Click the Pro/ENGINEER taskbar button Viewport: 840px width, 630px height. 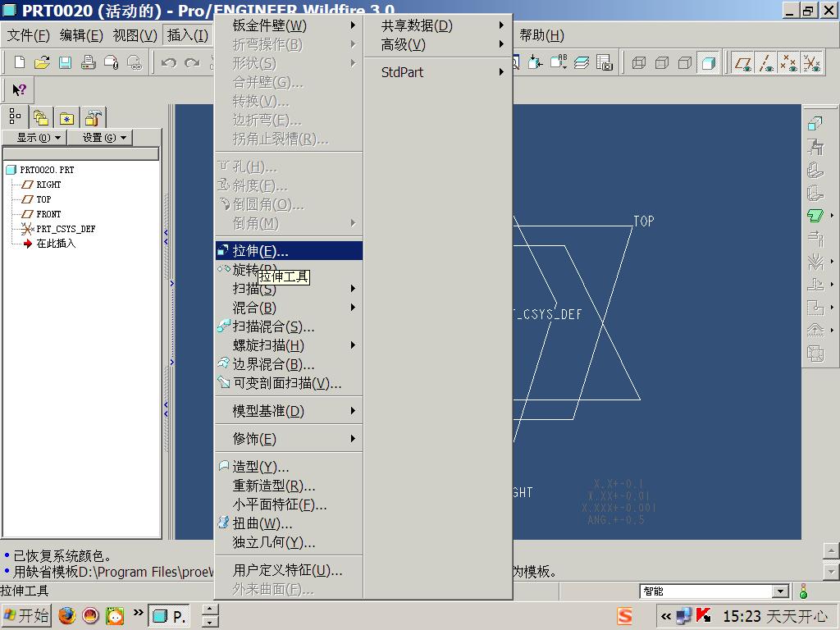(x=168, y=616)
